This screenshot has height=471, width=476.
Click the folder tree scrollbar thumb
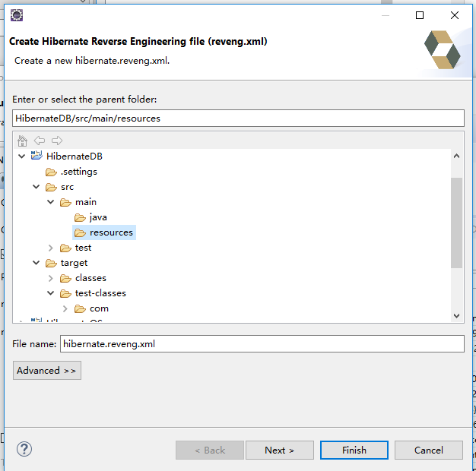coord(456,223)
